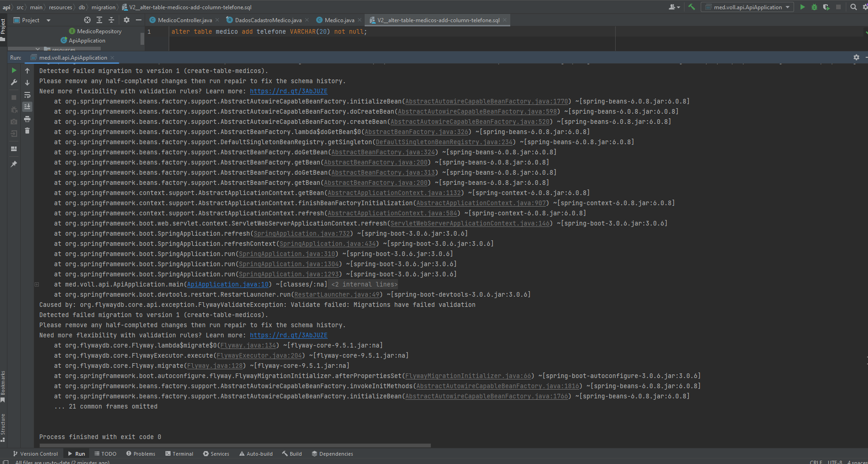Collapse all in the Project panel
868x464 pixels.
tap(111, 20)
